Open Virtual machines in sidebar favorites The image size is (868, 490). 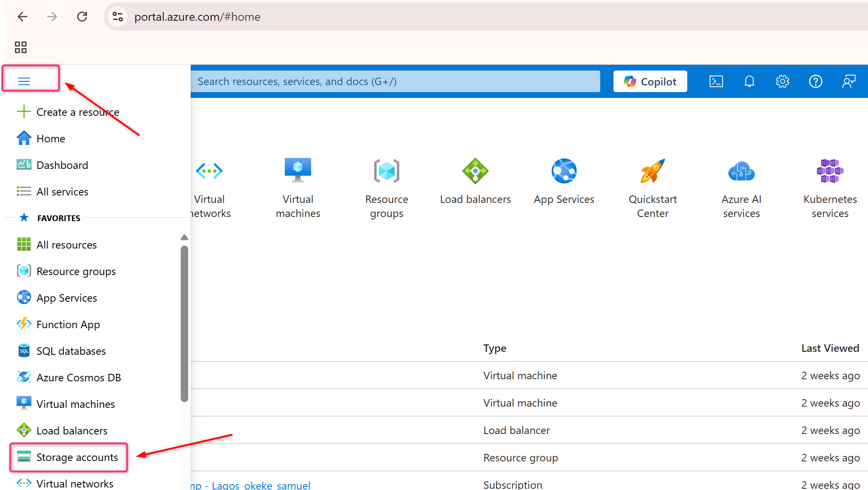coord(66,404)
